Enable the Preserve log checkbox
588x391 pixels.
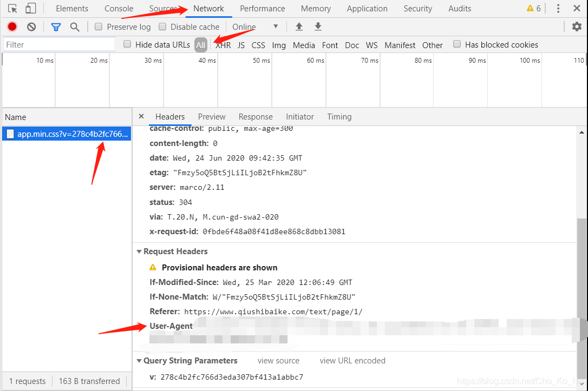coord(99,26)
